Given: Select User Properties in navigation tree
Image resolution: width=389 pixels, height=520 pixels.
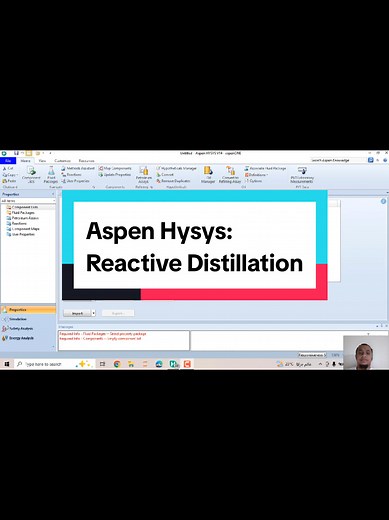Looking at the screenshot, I should (x=23, y=234).
